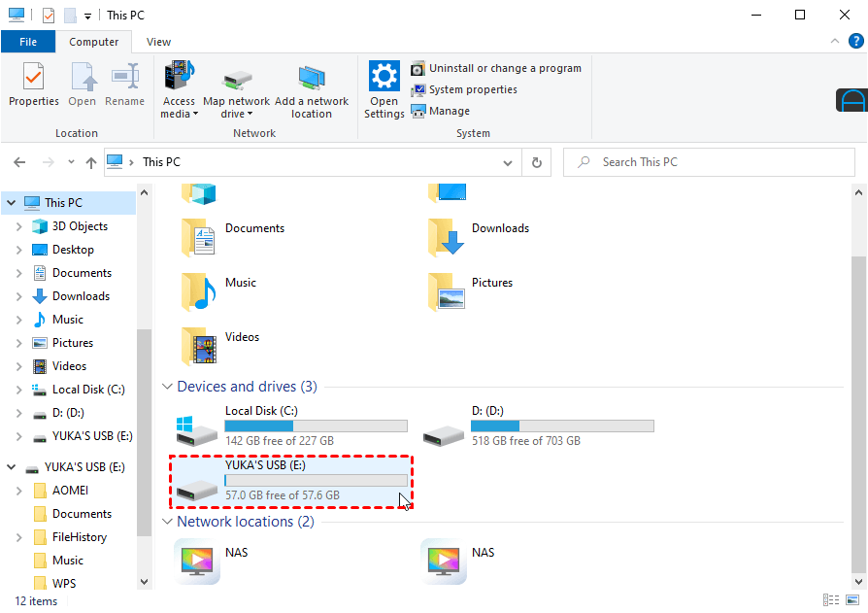This screenshot has height=613, width=868.
Task: Open the Properties ribbon button
Action: [x=34, y=85]
